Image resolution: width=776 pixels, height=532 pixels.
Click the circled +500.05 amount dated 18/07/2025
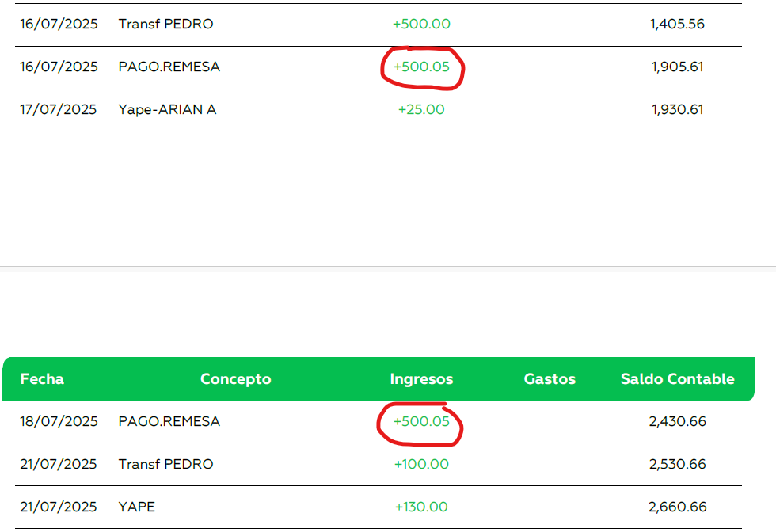tap(421, 422)
